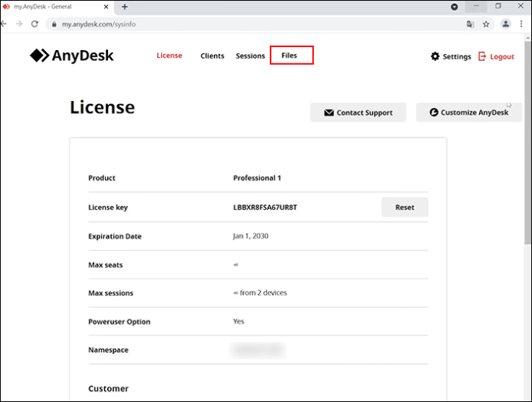Image resolution: width=532 pixels, height=402 pixels.
Task: Open the Settings gear icon
Action: (435, 56)
